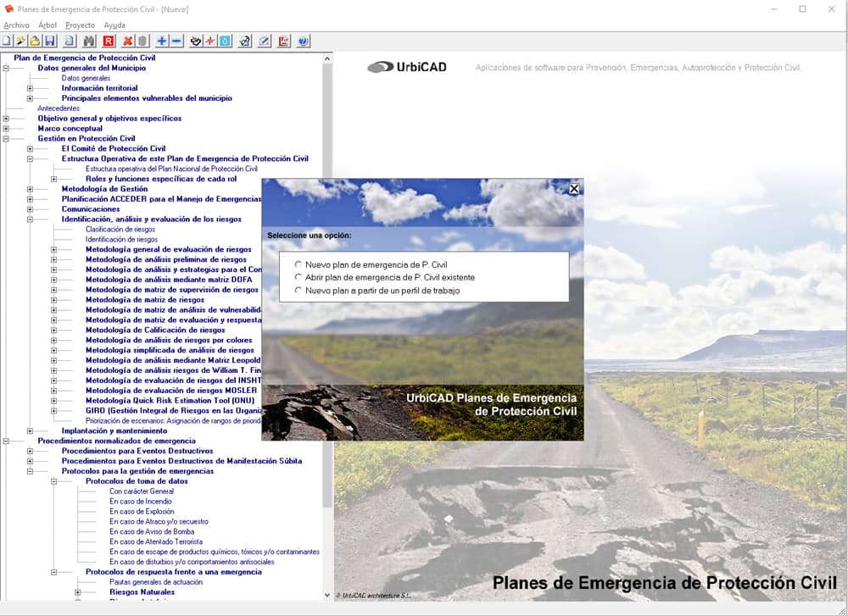Expand Comunicaciones tree node
Viewport: 848px width, 616px height.
(x=30, y=209)
